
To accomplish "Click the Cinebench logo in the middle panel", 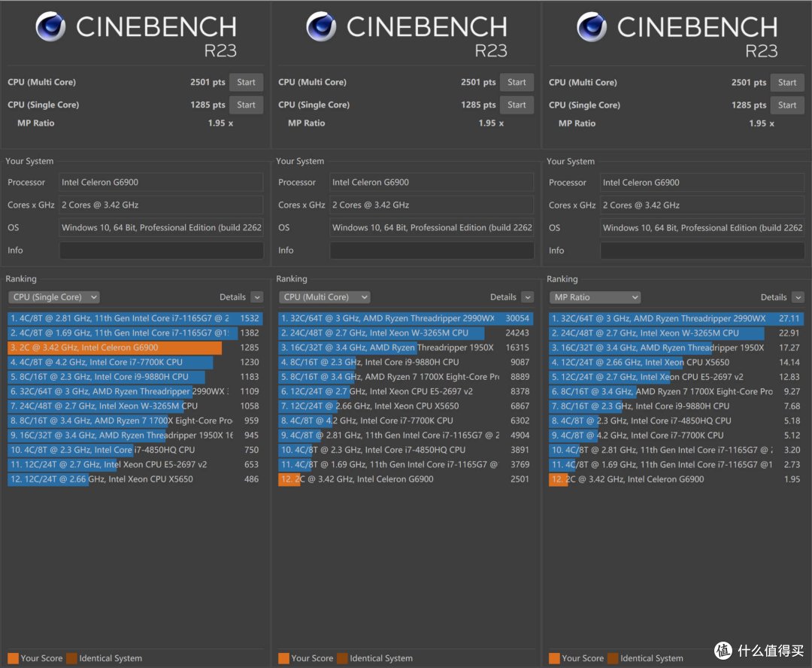I will point(321,26).
